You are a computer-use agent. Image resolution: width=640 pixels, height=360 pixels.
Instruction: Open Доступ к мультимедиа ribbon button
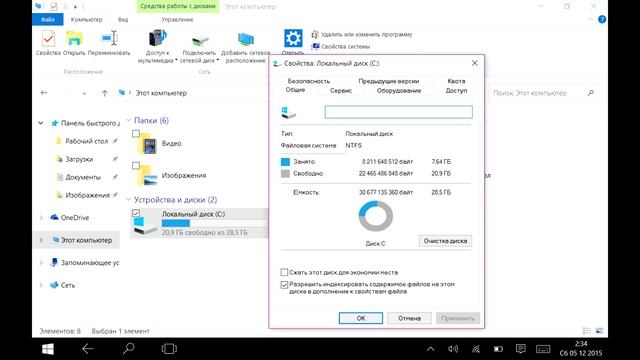click(x=158, y=38)
